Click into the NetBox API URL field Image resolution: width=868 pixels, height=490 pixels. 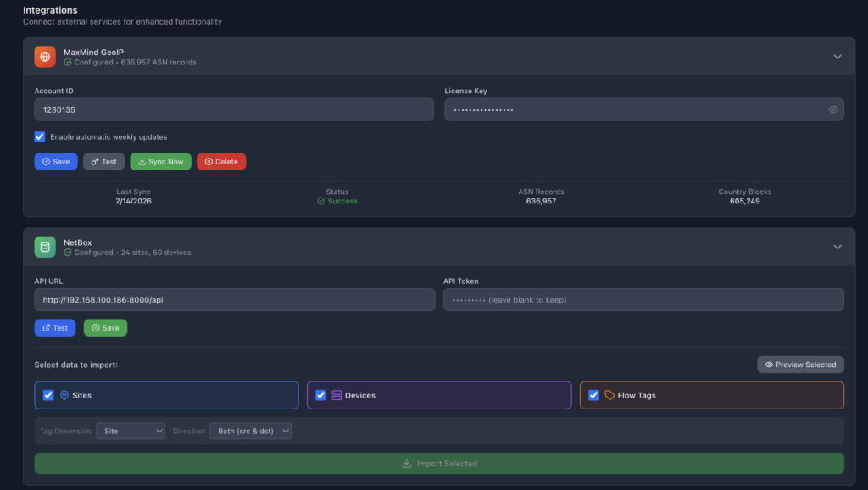234,299
